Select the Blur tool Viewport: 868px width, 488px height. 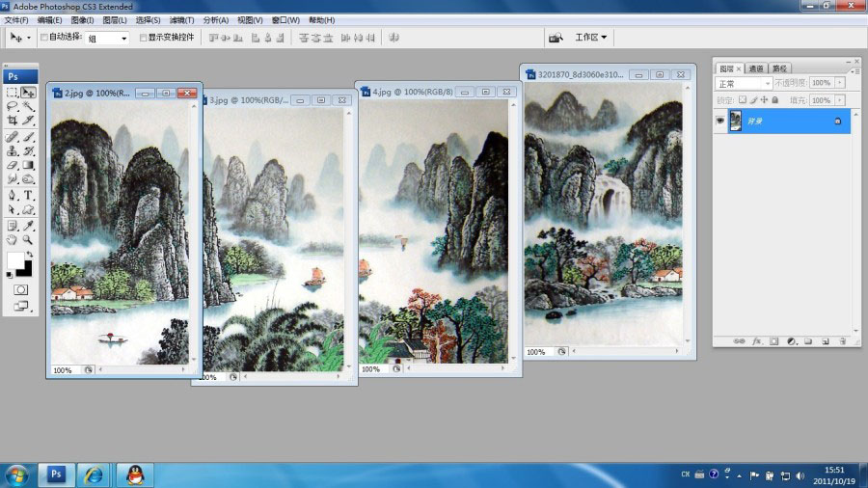click(13, 178)
